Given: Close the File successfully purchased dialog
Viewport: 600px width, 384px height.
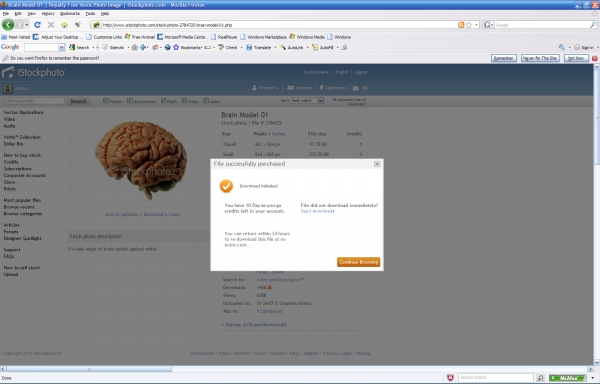Looking at the screenshot, I should pyautogui.click(x=377, y=164).
